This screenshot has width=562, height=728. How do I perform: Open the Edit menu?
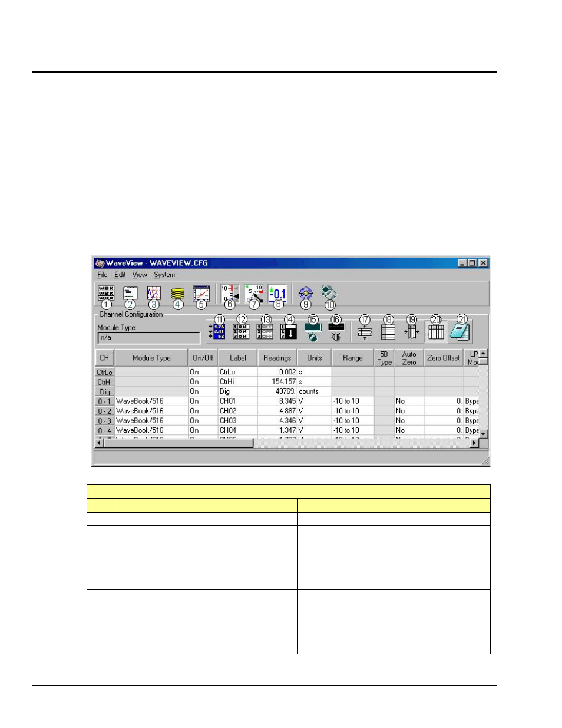tap(120, 275)
